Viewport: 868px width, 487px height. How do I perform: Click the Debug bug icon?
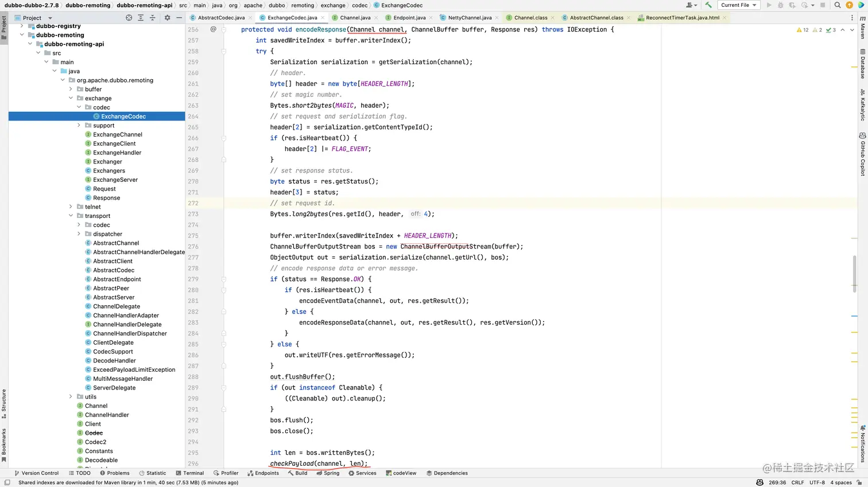coord(780,5)
